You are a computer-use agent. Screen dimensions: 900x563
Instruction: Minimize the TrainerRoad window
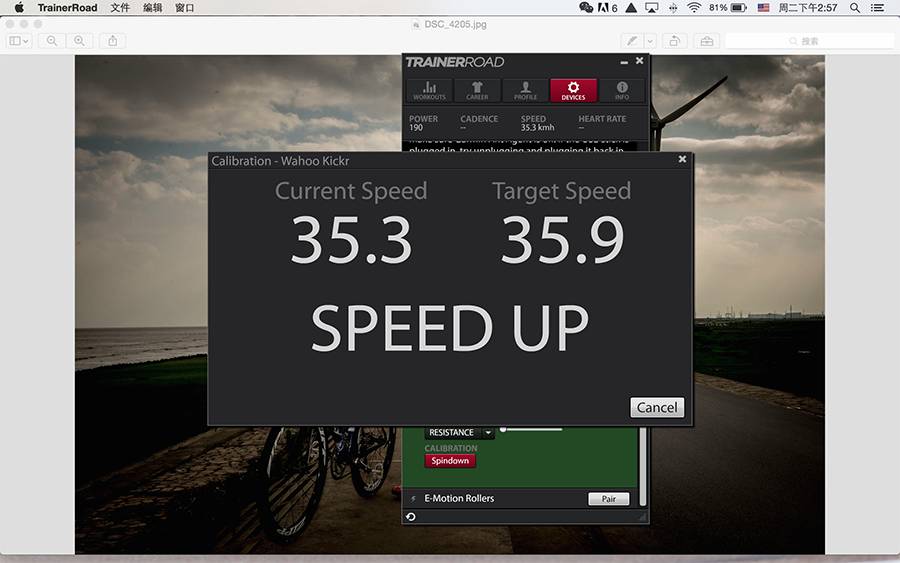(x=624, y=61)
